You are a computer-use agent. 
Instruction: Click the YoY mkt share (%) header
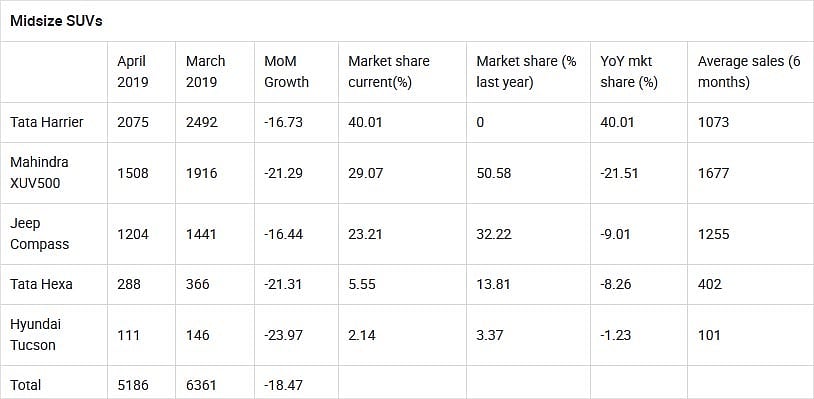[x=629, y=72]
